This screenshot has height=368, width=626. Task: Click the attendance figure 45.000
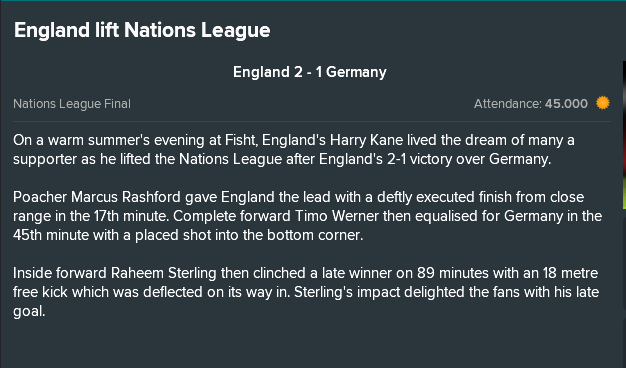[x=566, y=104]
